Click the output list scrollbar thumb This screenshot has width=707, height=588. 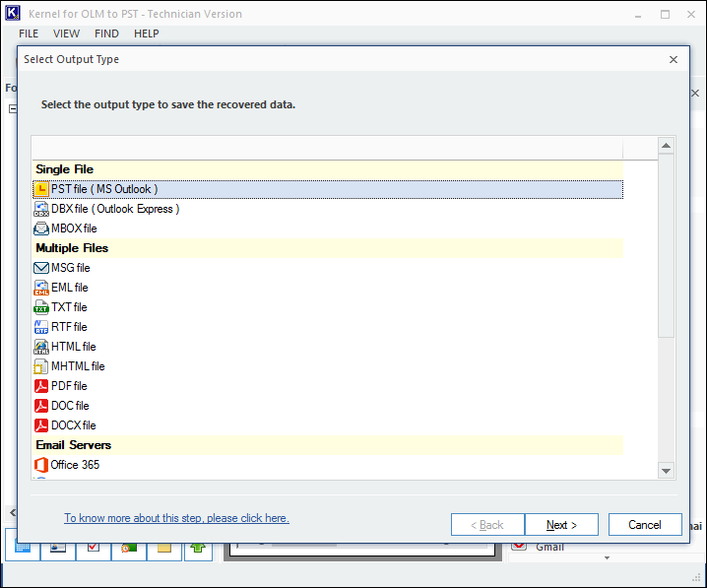coord(666,246)
